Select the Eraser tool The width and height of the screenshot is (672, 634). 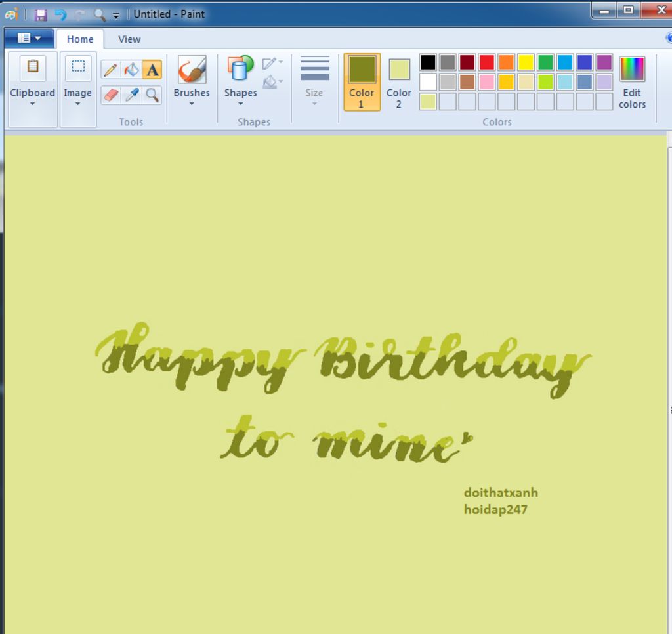point(110,95)
